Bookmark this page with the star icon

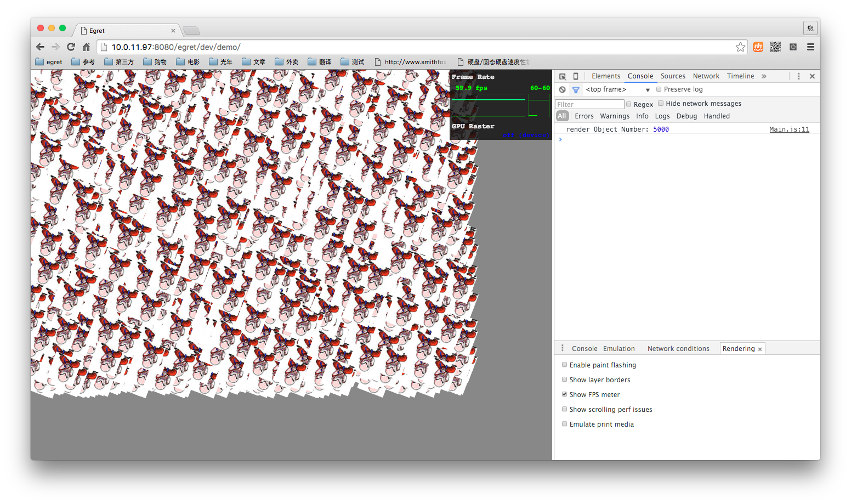740,47
